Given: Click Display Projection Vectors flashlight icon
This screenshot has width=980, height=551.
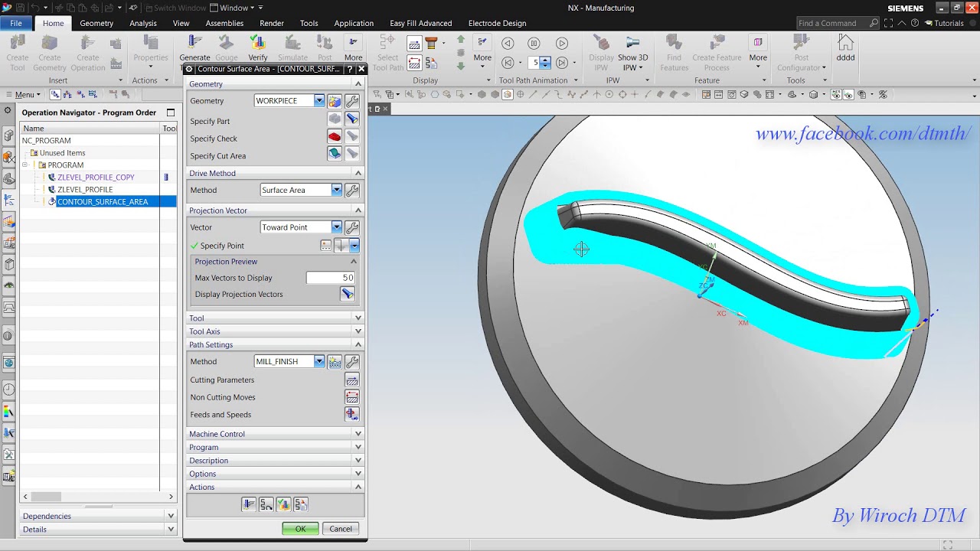Looking at the screenshot, I should [348, 294].
